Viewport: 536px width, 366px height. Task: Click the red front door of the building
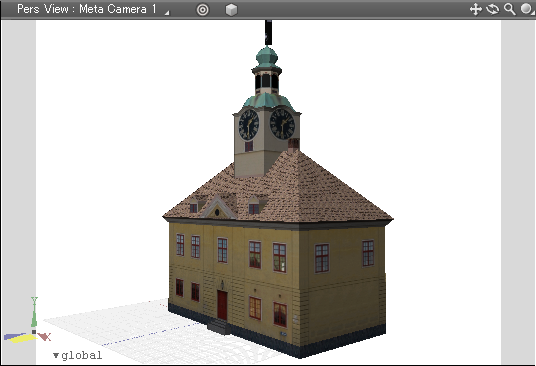pyautogui.click(x=222, y=305)
